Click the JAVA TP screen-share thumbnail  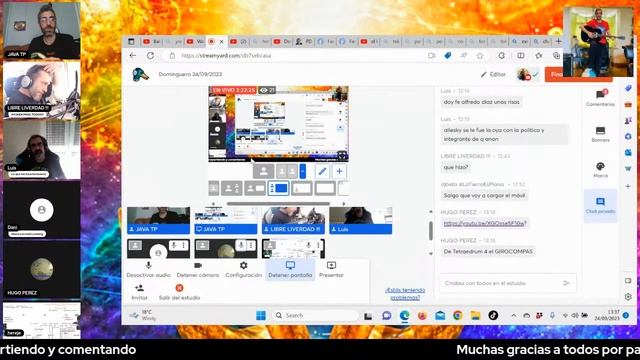(x=226, y=220)
